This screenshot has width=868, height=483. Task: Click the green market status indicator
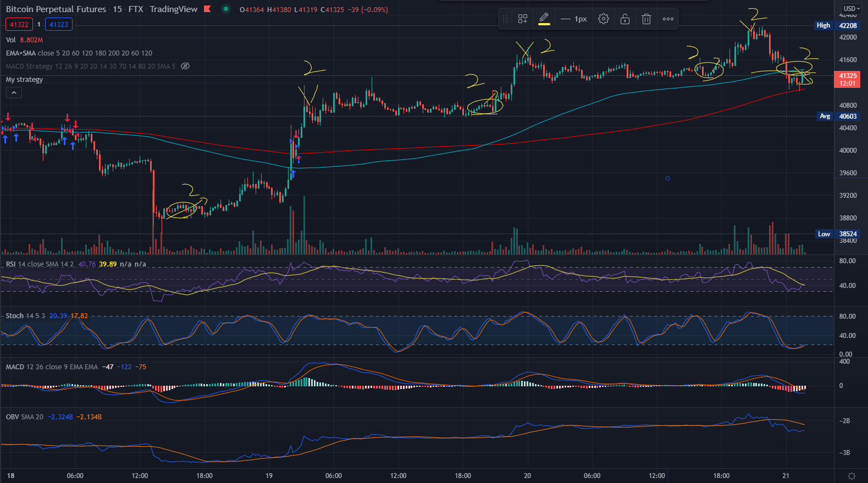225,9
